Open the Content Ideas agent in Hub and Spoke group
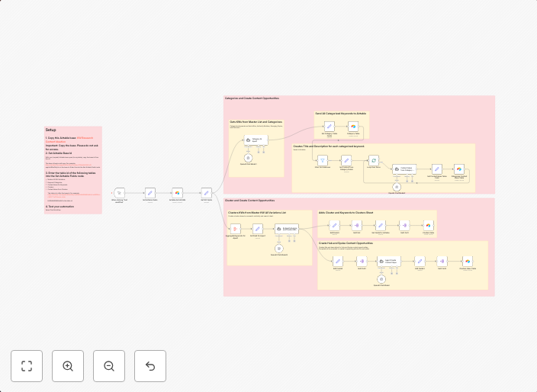Screen dimensions: 537x392 pos(389,262)
